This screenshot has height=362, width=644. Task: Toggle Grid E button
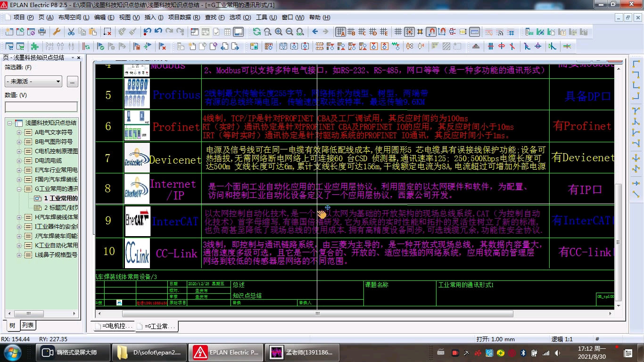pyautogui.click(x=384, y=32)
